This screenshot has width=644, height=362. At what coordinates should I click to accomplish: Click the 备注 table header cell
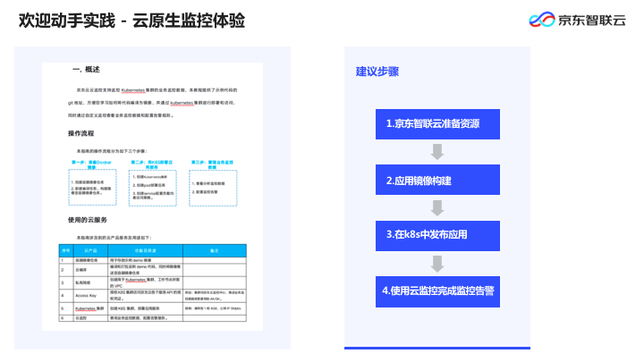(215, 250)
